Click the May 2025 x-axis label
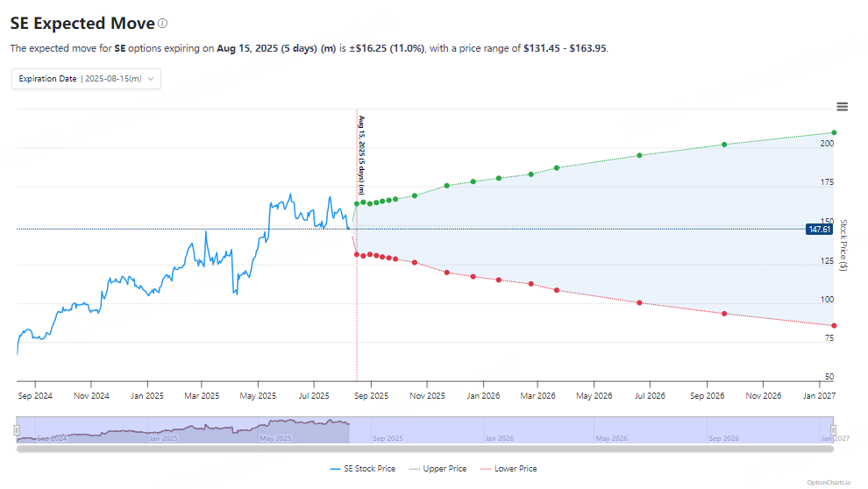This screenshot has width=868, height=489. point(258,396)
